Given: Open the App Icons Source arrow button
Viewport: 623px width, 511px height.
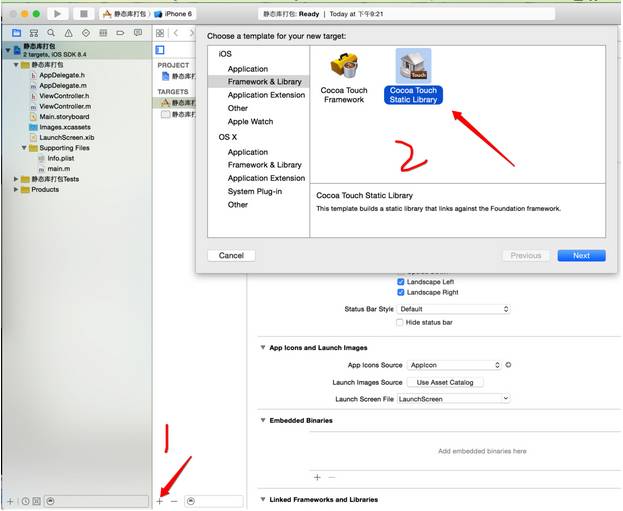Looking at the screenshot, I should [508, 365].
